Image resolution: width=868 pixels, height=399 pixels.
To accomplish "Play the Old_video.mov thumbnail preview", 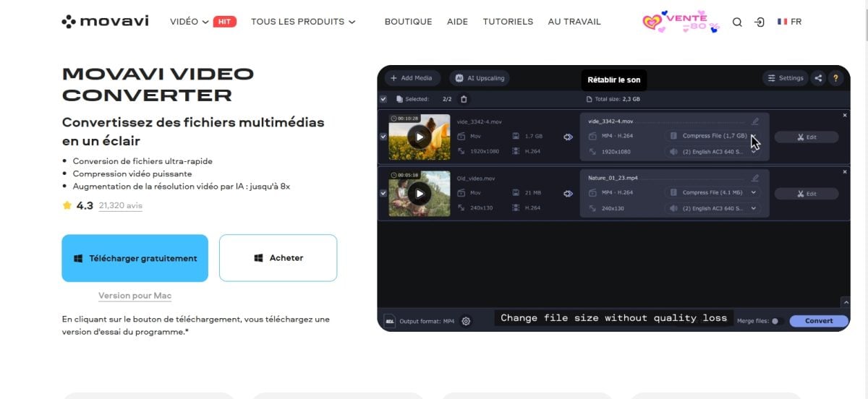I will click(x=419, y=193).
